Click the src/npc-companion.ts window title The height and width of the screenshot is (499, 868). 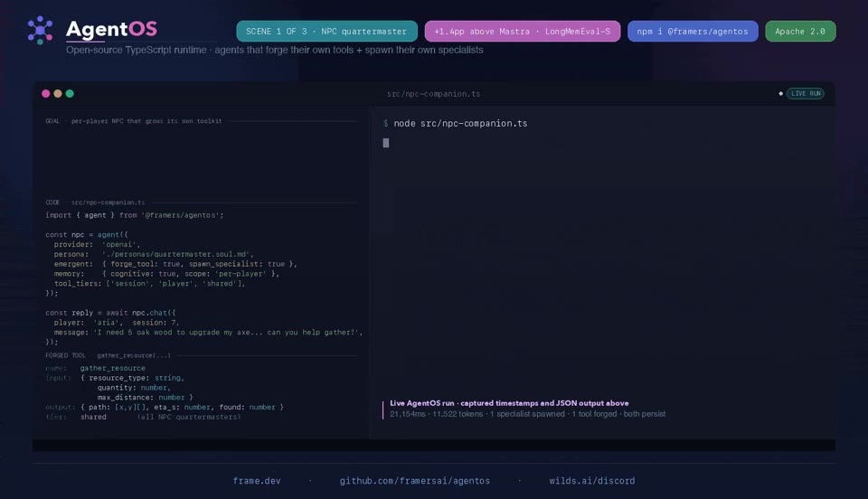(433, 94)
